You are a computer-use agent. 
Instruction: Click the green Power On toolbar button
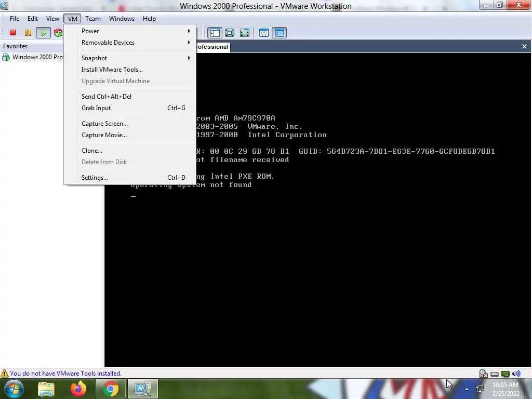coord(44,33)
